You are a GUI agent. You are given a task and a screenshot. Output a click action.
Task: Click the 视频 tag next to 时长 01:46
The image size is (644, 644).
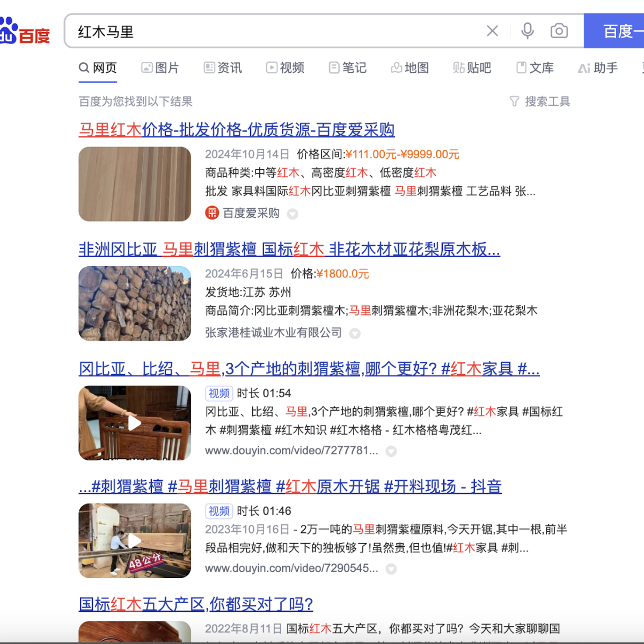pyautogui.click(x=219, y=511)
